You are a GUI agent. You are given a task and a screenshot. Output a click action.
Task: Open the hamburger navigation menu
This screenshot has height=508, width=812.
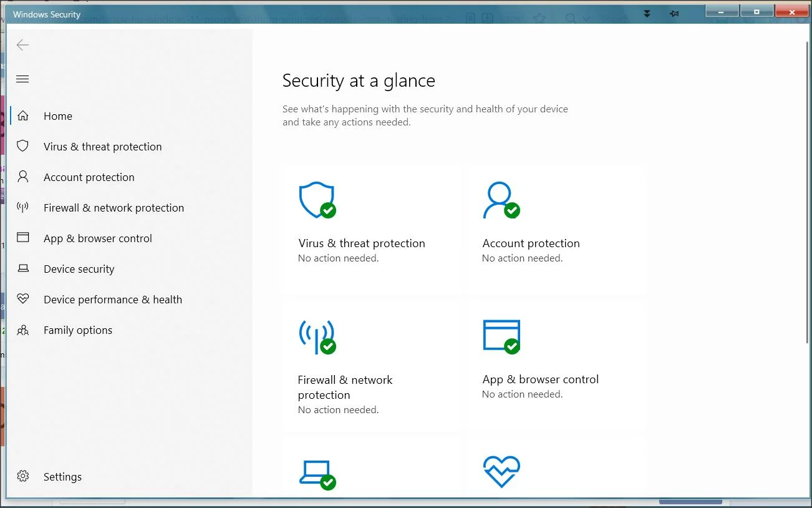click(22, 79)
